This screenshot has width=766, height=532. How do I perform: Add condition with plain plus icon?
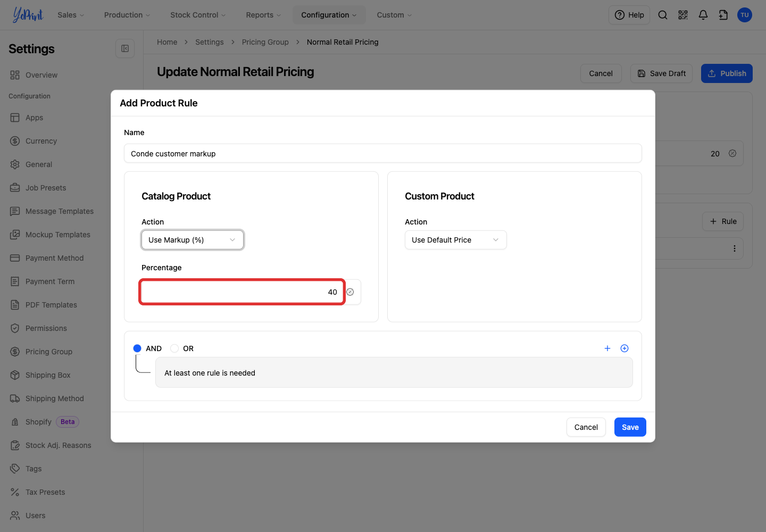[607, 348]
